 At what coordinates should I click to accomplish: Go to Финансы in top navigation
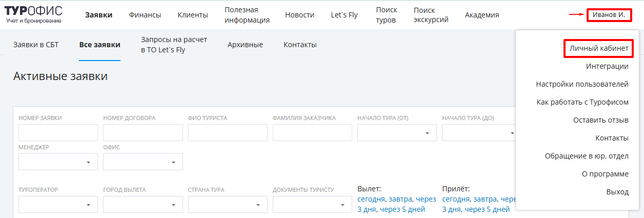[145, 15]
